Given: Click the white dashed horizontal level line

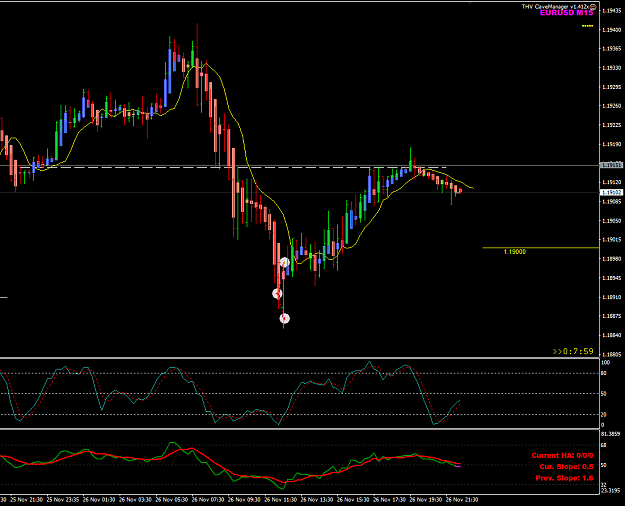Looking at the screenshot, I should [x=233, y=167].
